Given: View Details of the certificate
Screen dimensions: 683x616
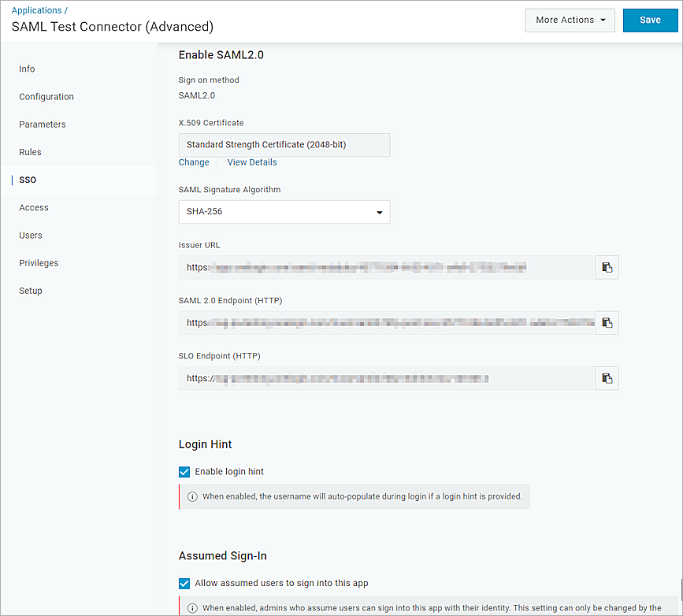Looking at the screenshot, I should pyautogui.click(x=251, y=162).
